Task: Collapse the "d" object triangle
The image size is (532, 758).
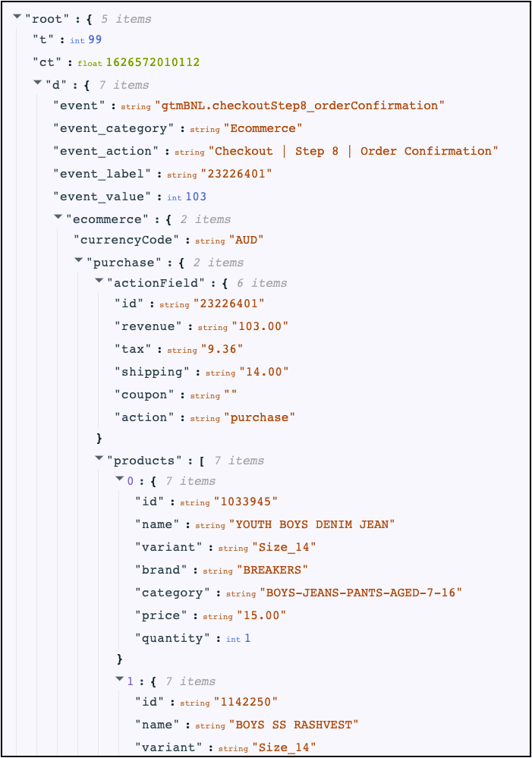Action: [x=38, y=83]
